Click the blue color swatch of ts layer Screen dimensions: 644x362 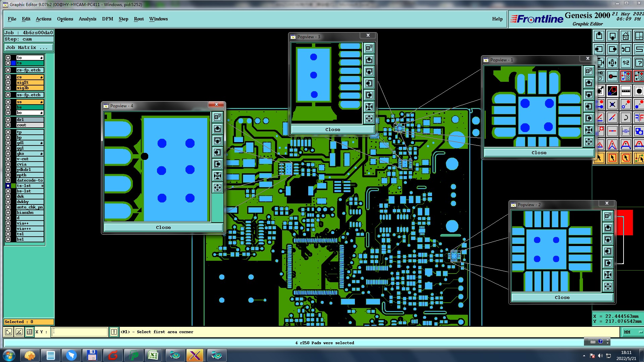coord(13,63)
